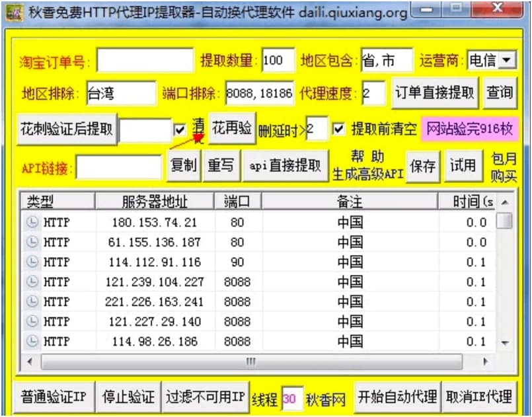Screen dimensions: 532x417
Task: Click clock icon beside 61.155.136.187 row
Action: [32, 242]
